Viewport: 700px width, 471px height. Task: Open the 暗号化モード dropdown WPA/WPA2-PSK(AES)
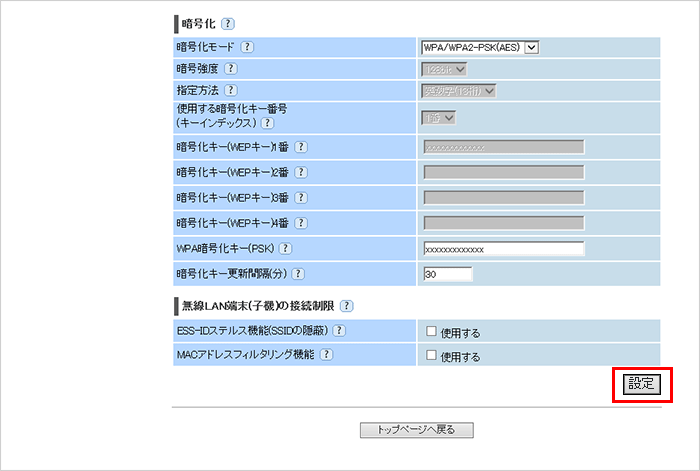pos(481,46)
